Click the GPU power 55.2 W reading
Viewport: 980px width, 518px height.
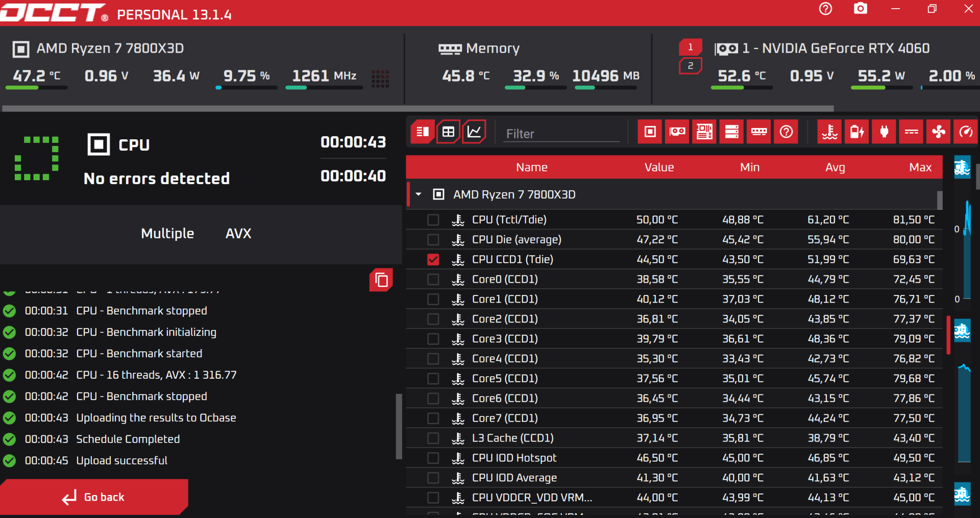coord(881,76)
